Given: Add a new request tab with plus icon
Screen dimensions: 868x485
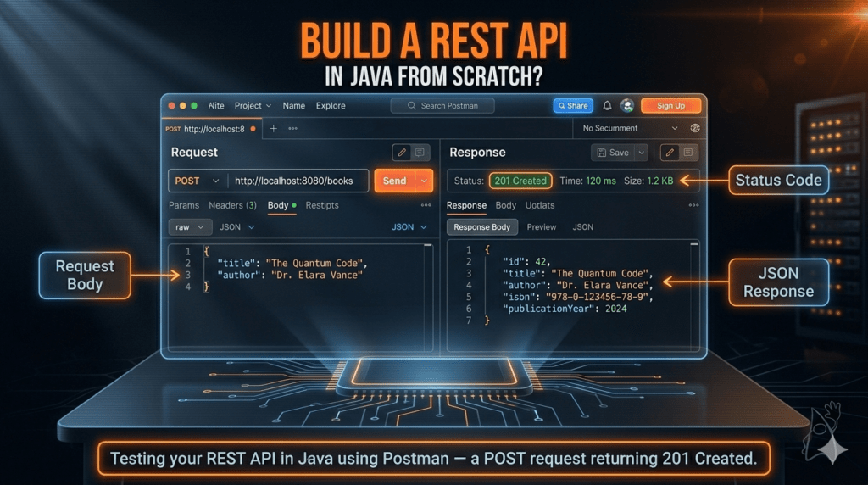Looking at the screenshot, I should 274,128.
